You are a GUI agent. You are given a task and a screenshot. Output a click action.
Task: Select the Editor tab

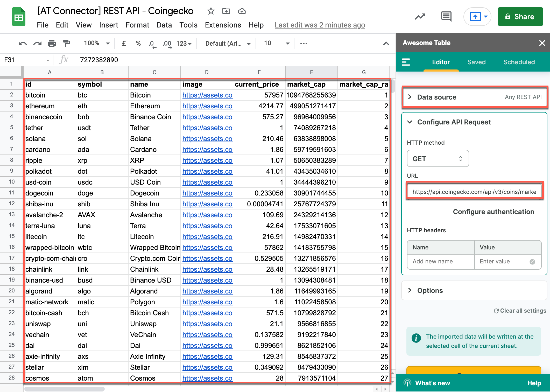pos(441,62)
